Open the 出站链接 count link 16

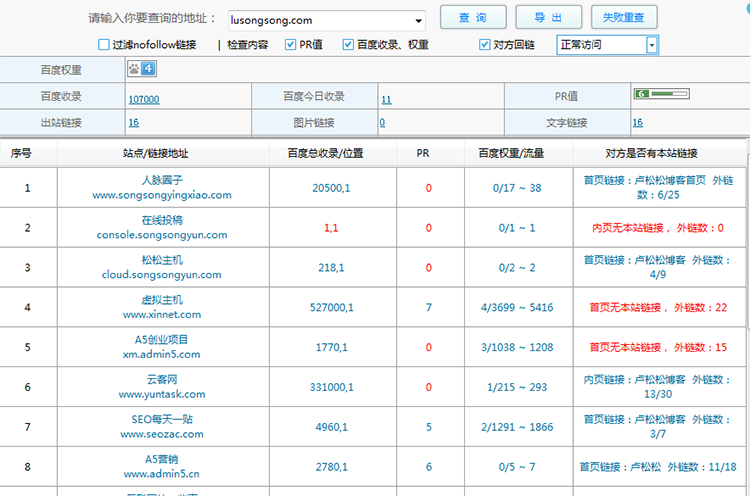[133, 123]
